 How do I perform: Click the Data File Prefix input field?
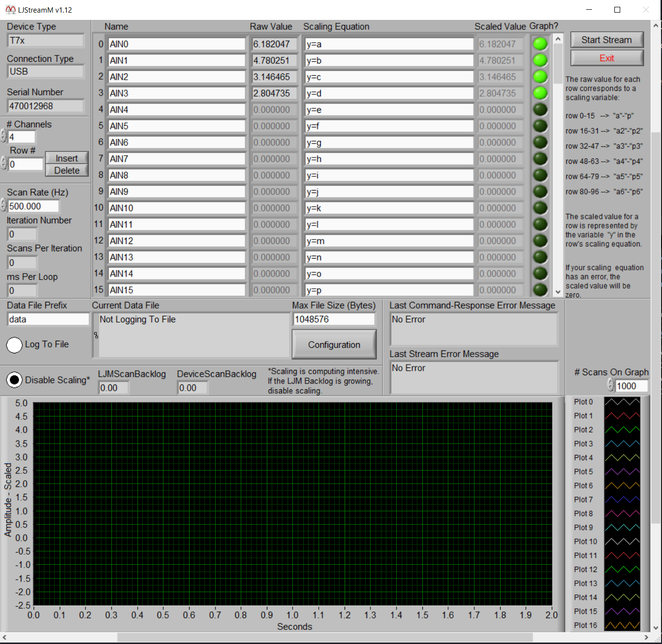click(x=48, y=319)
